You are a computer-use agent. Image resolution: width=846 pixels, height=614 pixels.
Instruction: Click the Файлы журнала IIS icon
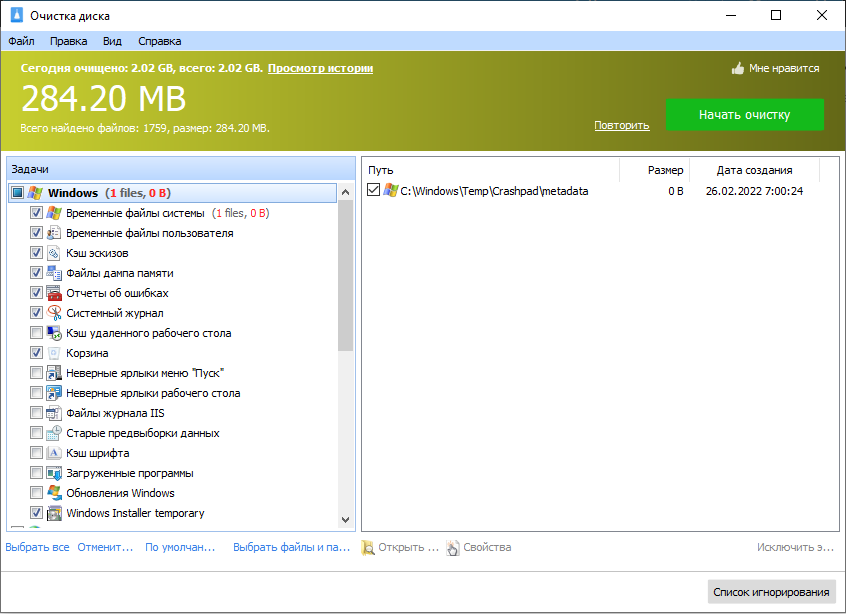[x=53, y=412]
